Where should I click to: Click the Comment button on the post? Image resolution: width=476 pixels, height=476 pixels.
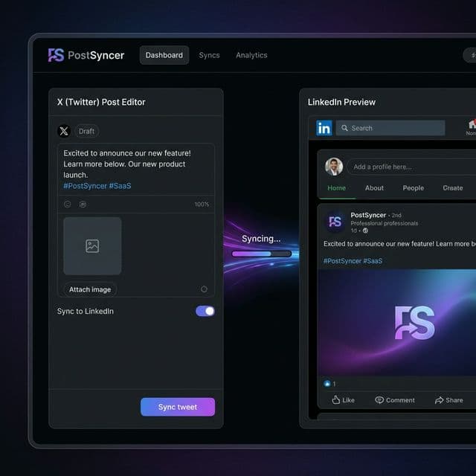coord(395,400)
